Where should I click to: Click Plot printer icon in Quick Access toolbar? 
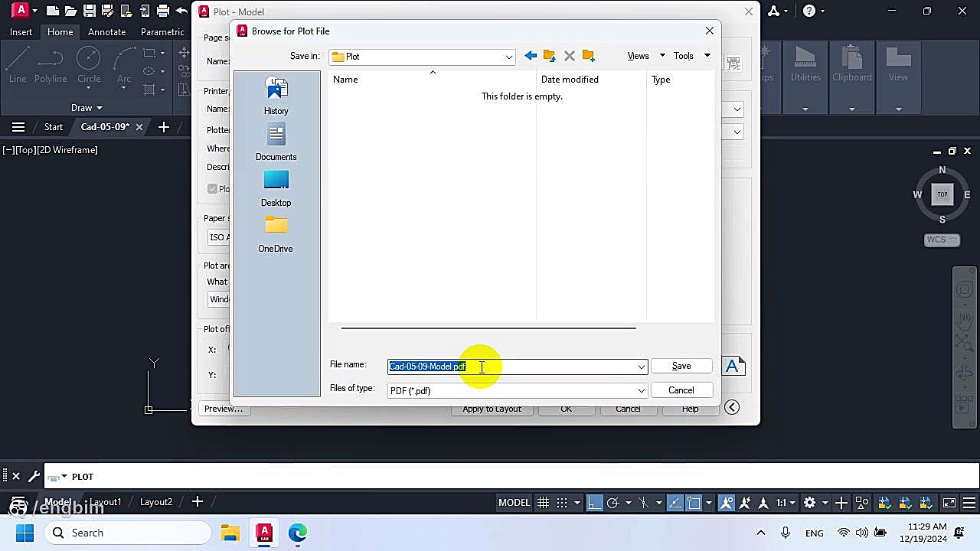162,11
